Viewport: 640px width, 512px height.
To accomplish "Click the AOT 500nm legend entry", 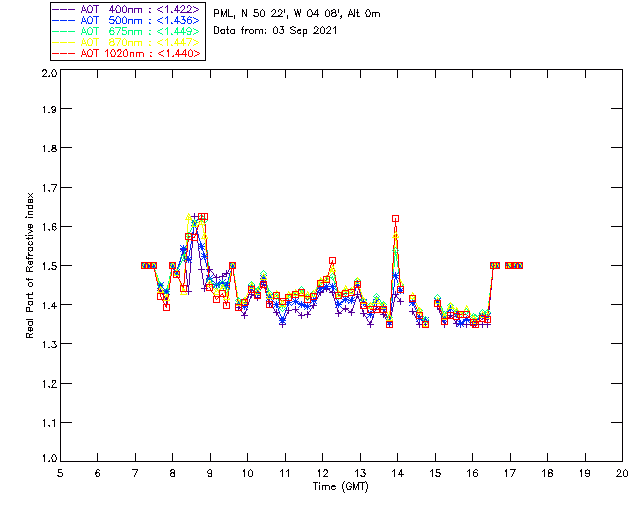I will (x=127, y=20).
